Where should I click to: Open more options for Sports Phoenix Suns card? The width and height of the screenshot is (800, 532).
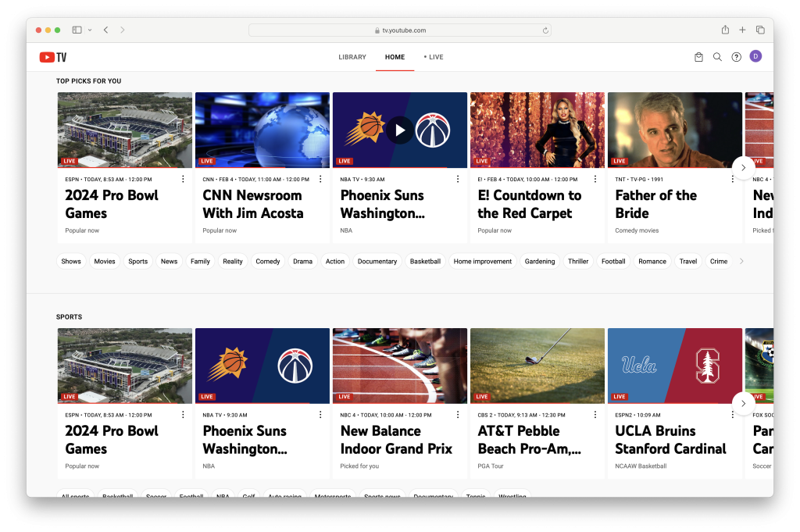pyautogui.click(x=320, y=415)
